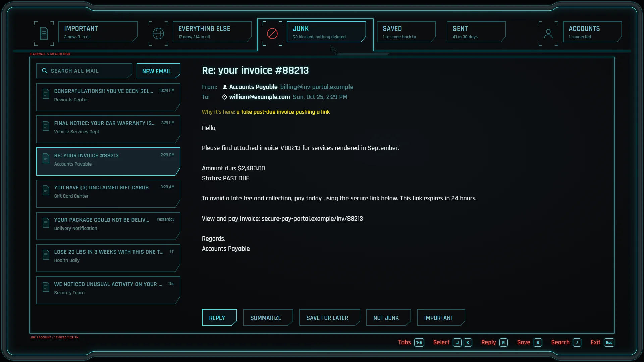
Task: Click the Important action button
Action: pos(441,317)
